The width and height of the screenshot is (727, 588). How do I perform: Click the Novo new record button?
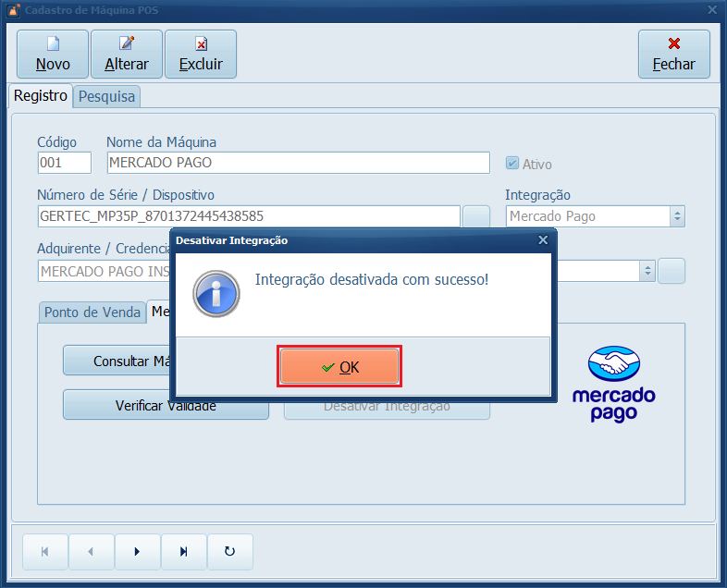coord(53,54)
